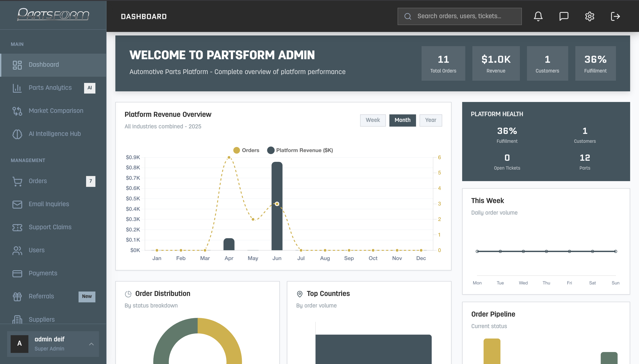639x364 pixels.
Task: Switch revenue chart to Year view
Action: [x=431, y=120]
